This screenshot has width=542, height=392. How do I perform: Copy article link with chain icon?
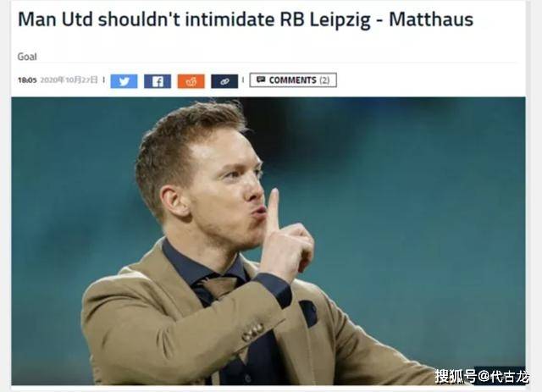(224, 81)
